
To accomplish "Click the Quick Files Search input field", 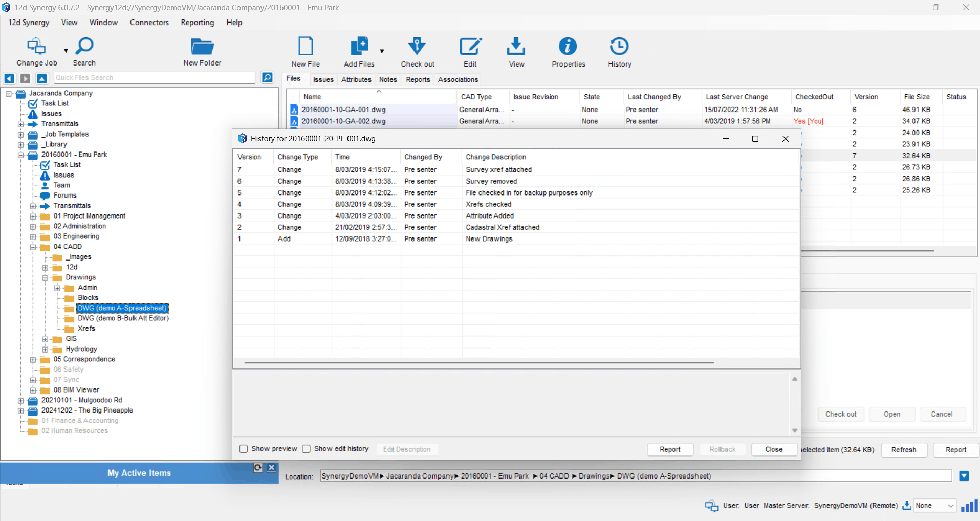I will point(155,78).
